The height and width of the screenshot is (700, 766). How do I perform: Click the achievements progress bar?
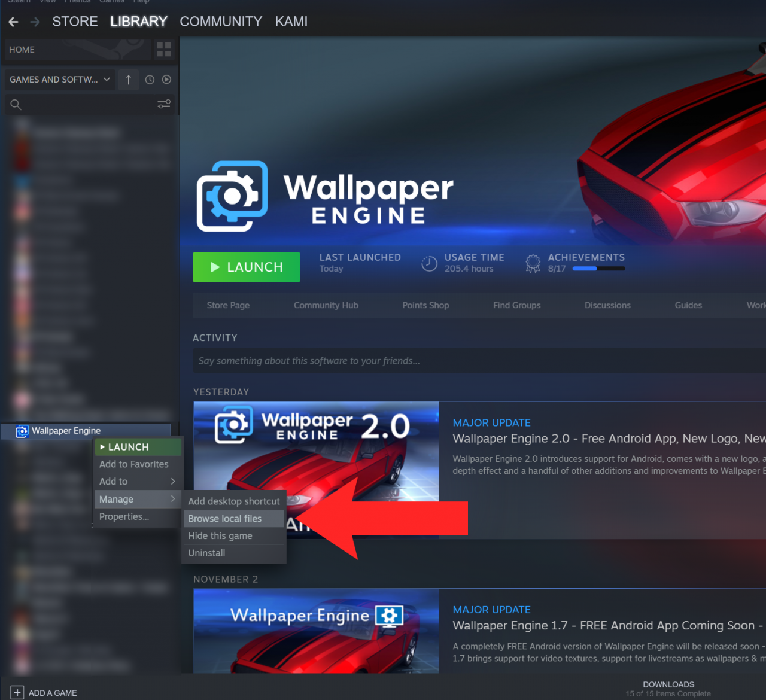click(x=598, y=269)
